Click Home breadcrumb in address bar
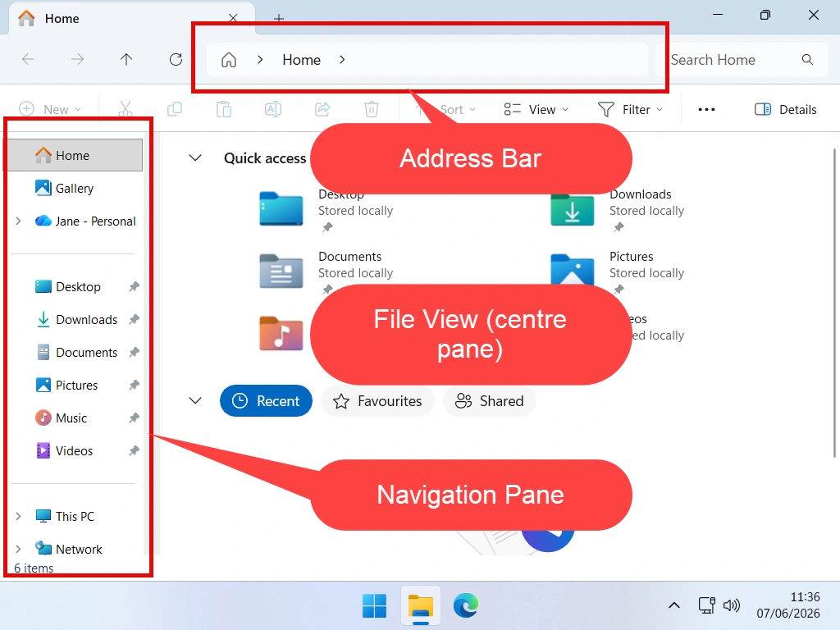Screen dimensions: 840x630 tap(302, 59)
